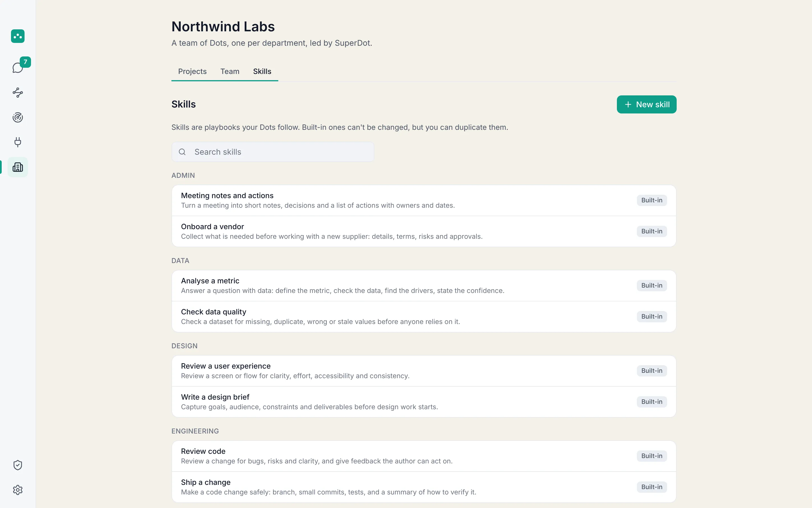
Task: Click Built-in badge on Check data quality row
Action: click(652, 316)
